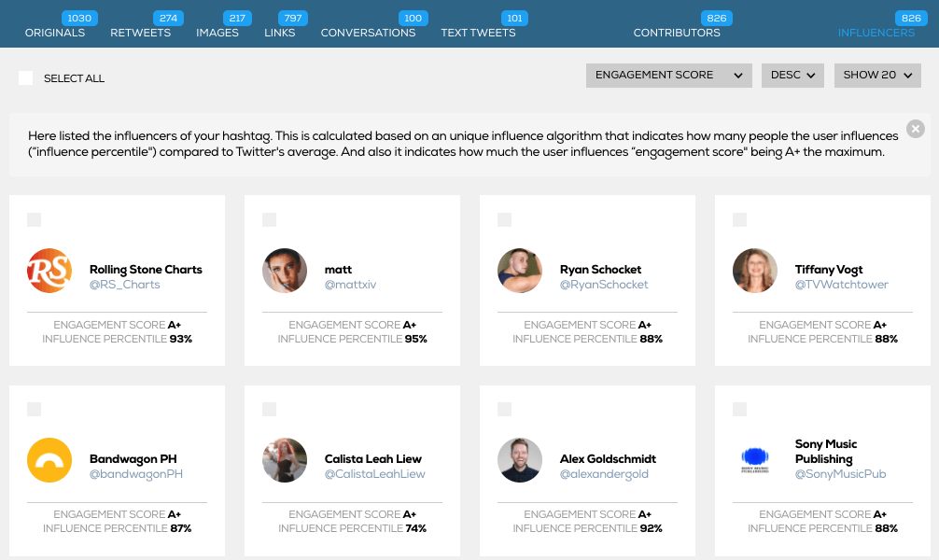Go to the Conversations tab
Viewport: 939px width, 560px height.
[368, 33]
